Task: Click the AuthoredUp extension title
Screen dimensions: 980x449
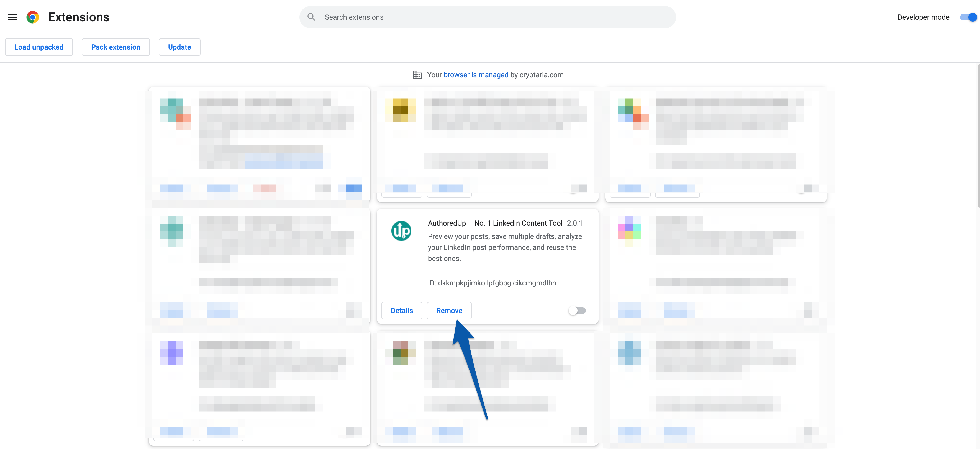Action: (x=495, y=223)
